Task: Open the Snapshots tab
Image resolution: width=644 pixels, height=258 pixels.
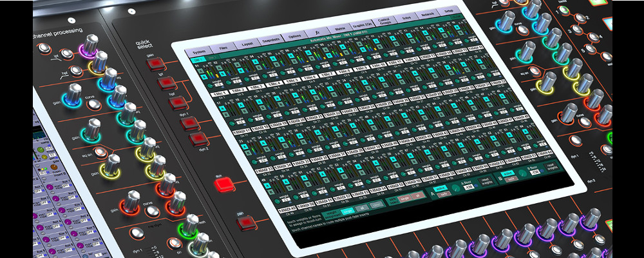Action: click(270, 40)
